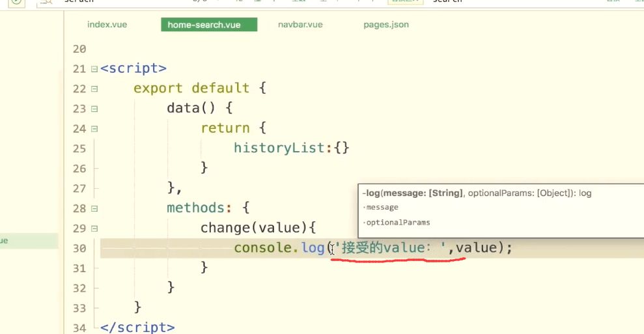
Task: Click the message parameter in the tooltip
Action: (382, 208)
